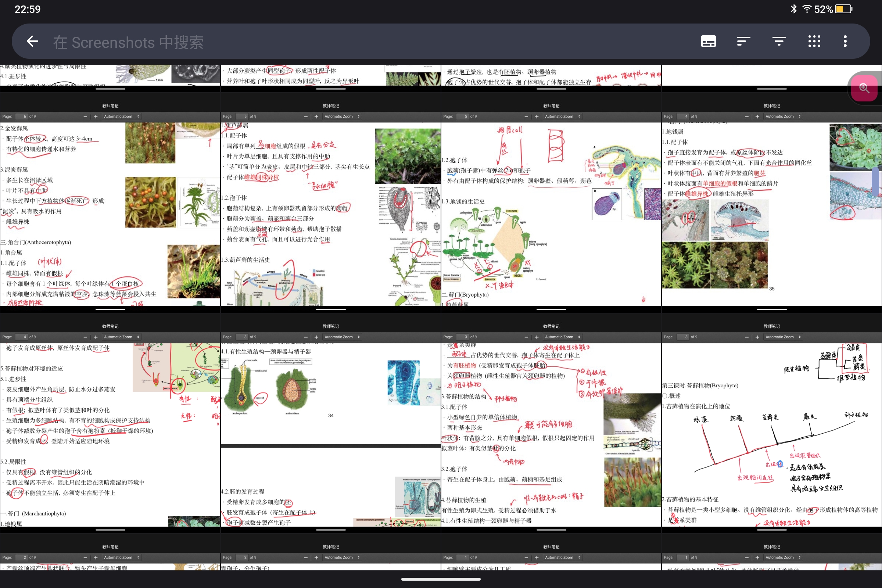Open the filter options icon
This screenshot has height=588, width=882.
coord(779,41)
